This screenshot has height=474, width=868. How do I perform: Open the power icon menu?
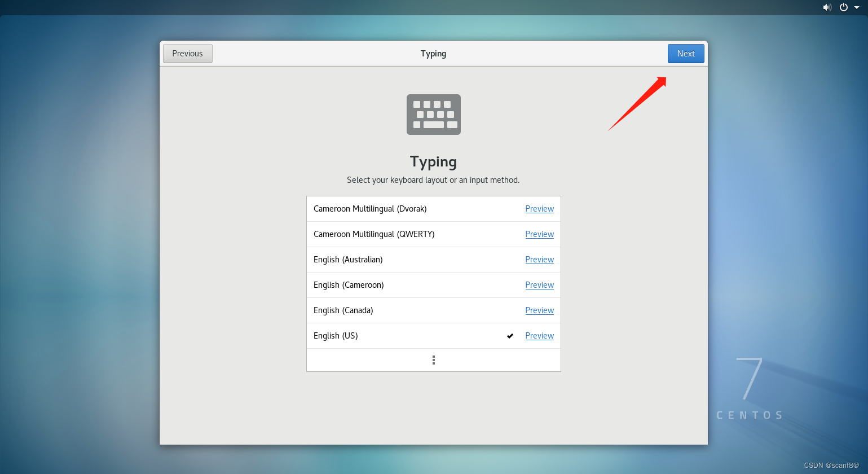(x=844, y=7)
